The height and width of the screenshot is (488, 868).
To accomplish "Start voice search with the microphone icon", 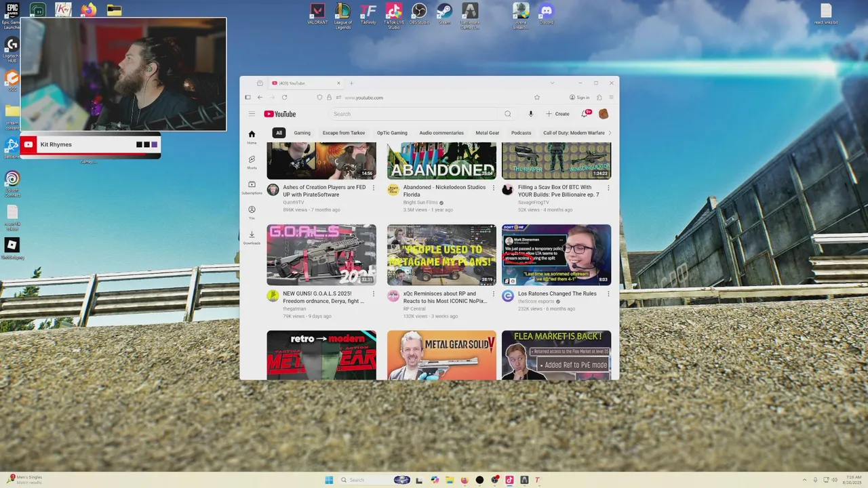I will pos(530,114).
